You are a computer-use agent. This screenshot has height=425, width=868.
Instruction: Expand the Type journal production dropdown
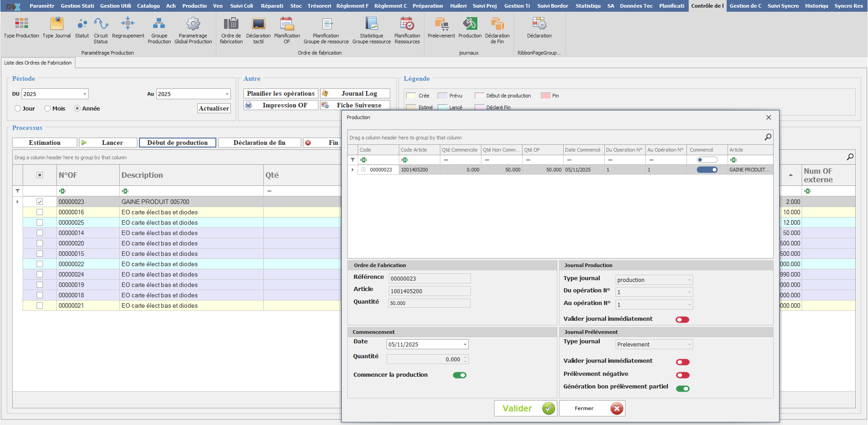tap(689, 280)
